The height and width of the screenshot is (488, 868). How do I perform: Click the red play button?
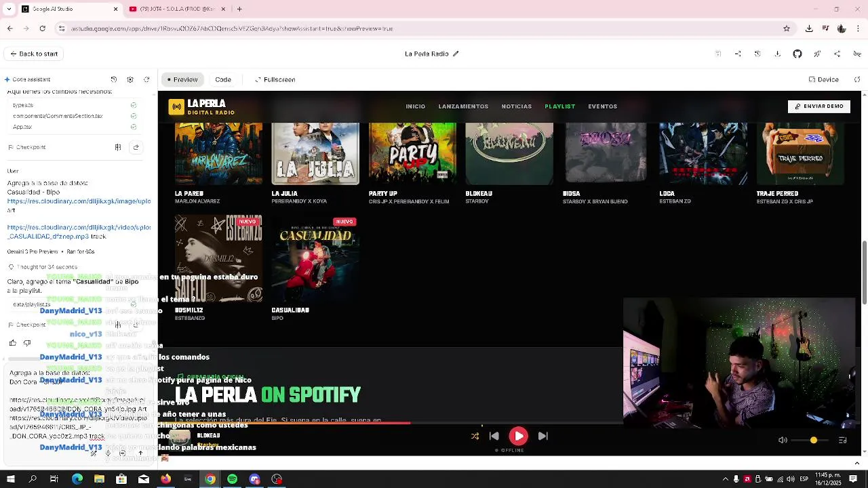[x=518, y=436]
